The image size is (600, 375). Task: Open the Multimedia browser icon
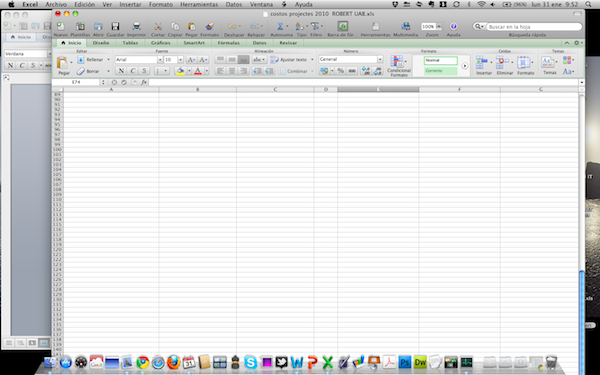tap(405, 26)
